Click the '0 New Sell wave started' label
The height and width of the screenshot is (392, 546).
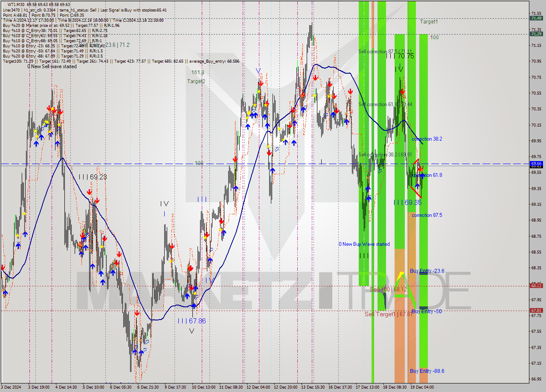[x=52, y=66]
